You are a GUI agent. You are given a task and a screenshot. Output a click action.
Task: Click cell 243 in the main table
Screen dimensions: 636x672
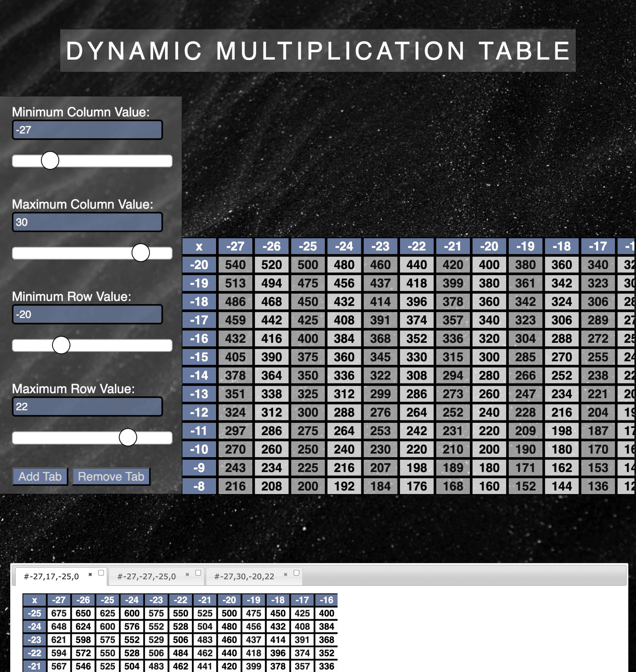(235, 468)
